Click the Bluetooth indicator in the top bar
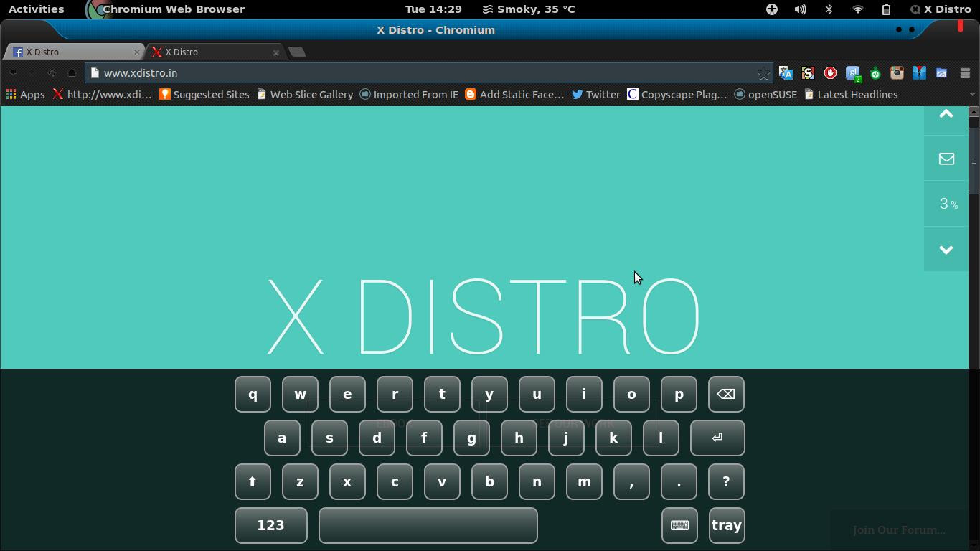Viewport: 980px width, 551px height. [x=829, y=9]
